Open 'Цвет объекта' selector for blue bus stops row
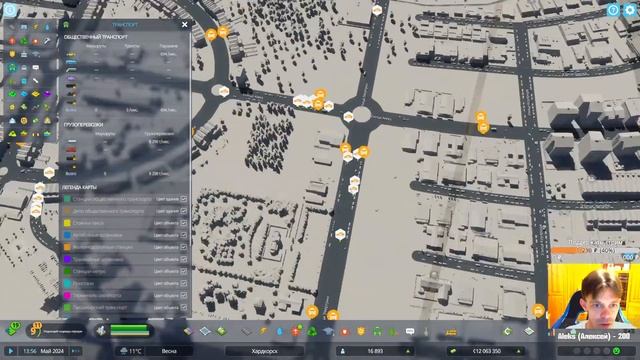 click(166, 235)
